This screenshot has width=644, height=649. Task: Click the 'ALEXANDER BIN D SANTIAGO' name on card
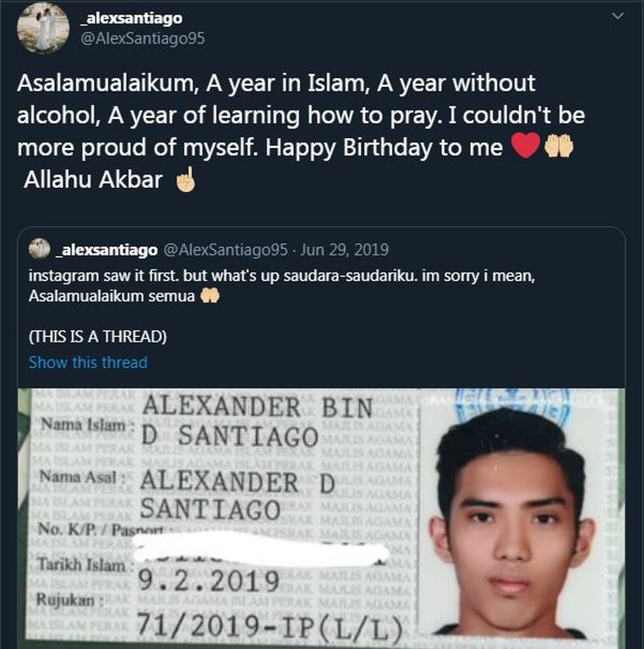(x=257, y=421)
